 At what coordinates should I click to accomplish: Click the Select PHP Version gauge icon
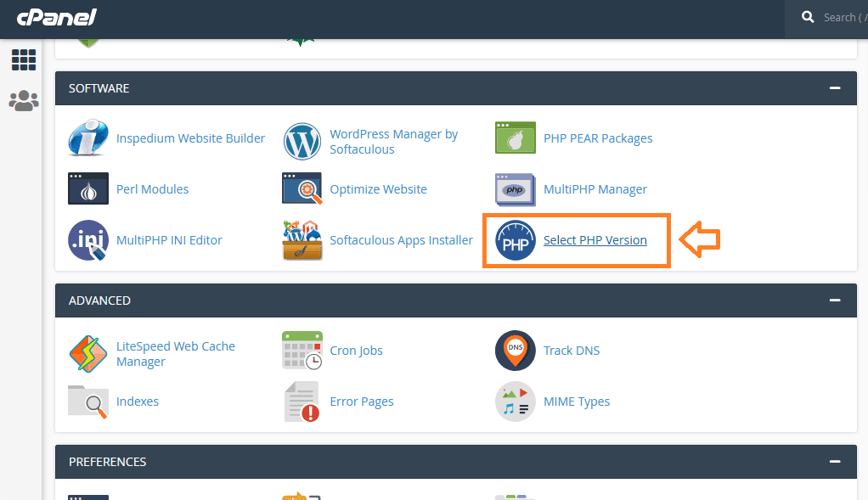(x=516, y=240)
